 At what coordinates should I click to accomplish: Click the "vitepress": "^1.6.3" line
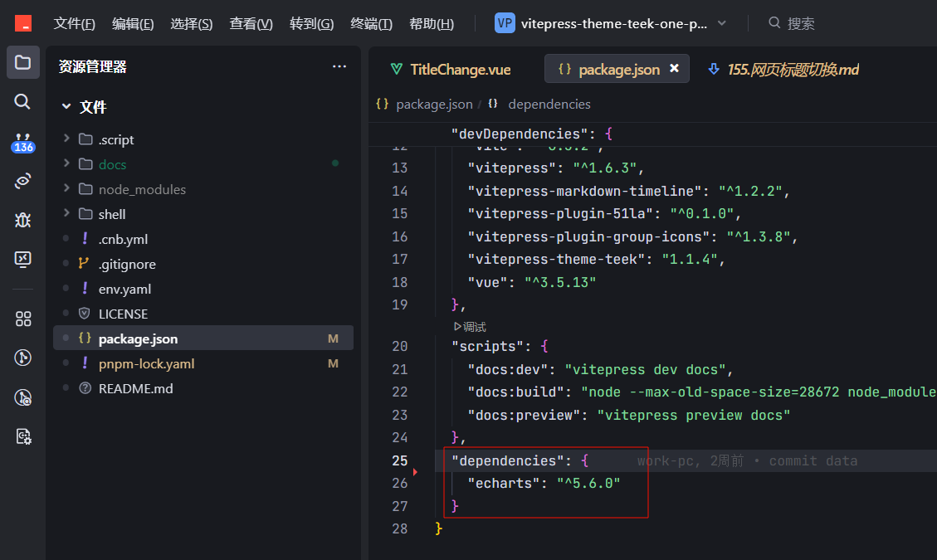tap(556, 168)
